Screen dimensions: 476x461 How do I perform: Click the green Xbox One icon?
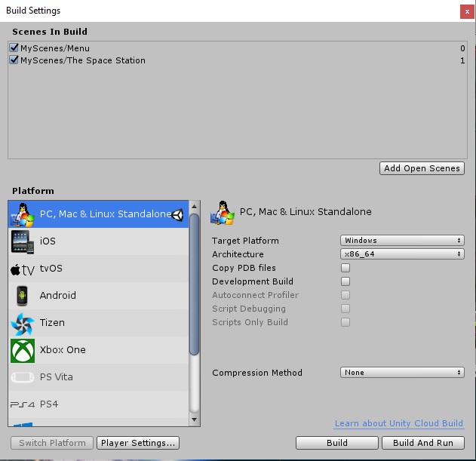point(23,351)
